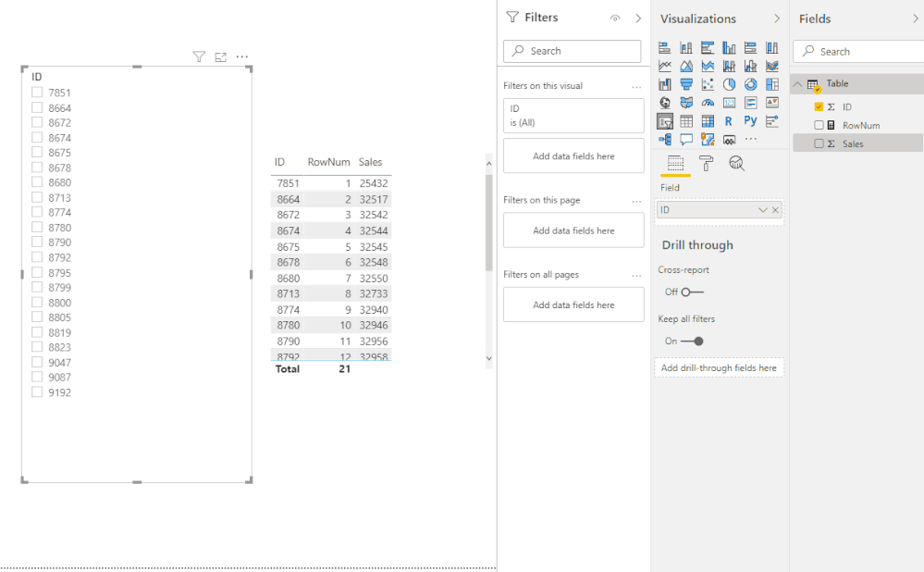Select the card visual with 123
The height and width of the screenshot is (572, 924).
(x=729, y=103)
